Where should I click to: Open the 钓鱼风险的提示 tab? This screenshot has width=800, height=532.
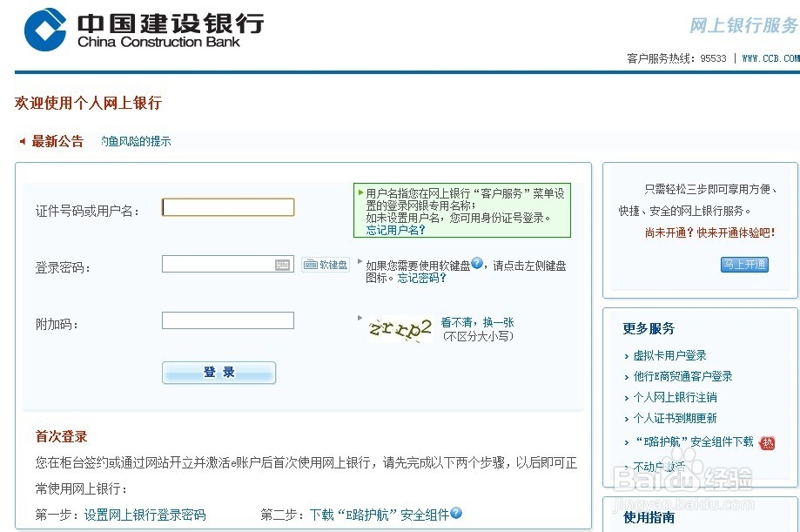click(135, 139)
